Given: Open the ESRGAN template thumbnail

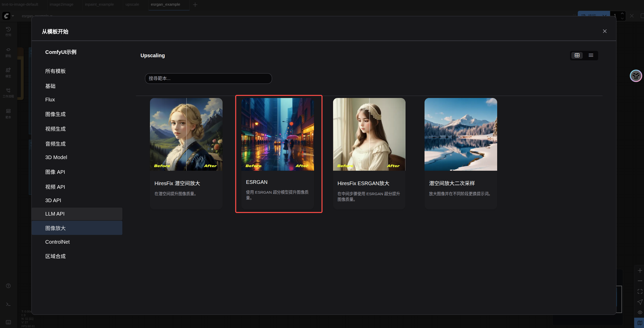Looking at the screenshot, I should (278, 134).
